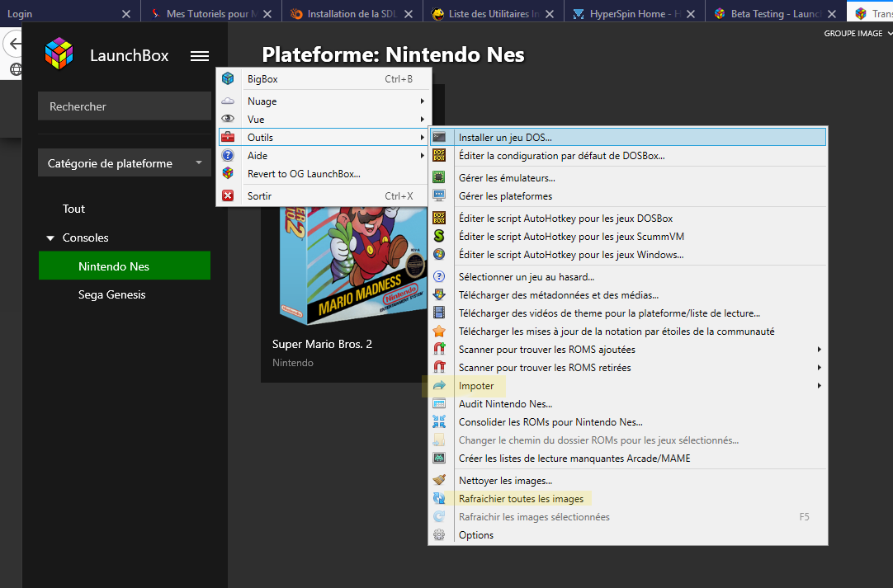
Task: Click the Options gear icon
Action: pyautogui.click(x=439, y=535)
